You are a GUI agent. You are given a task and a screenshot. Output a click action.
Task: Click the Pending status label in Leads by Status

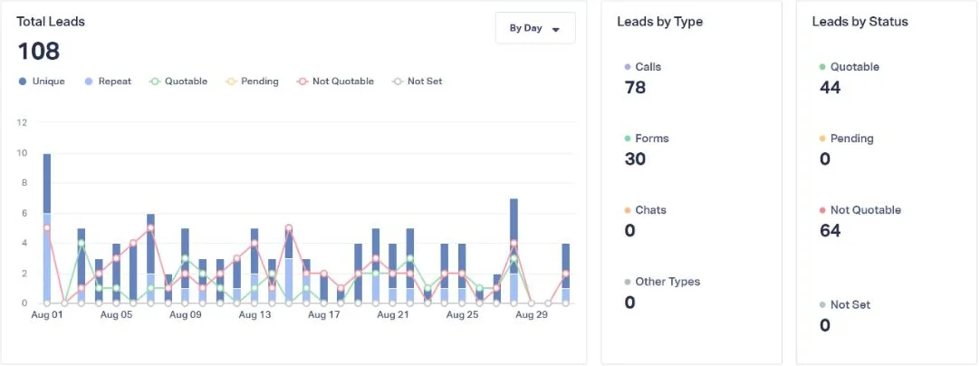[852, 139]
